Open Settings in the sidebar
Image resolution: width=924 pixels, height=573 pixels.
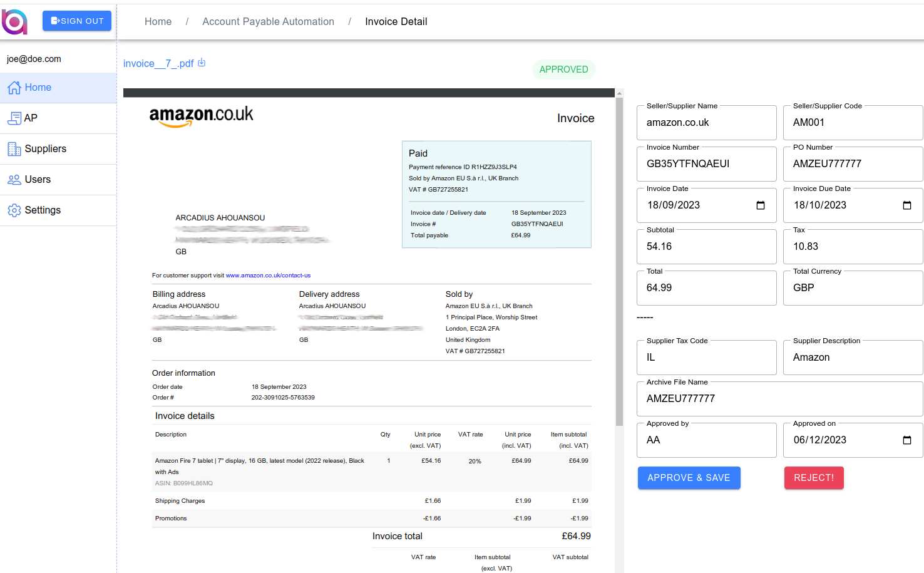coord(58,210)
